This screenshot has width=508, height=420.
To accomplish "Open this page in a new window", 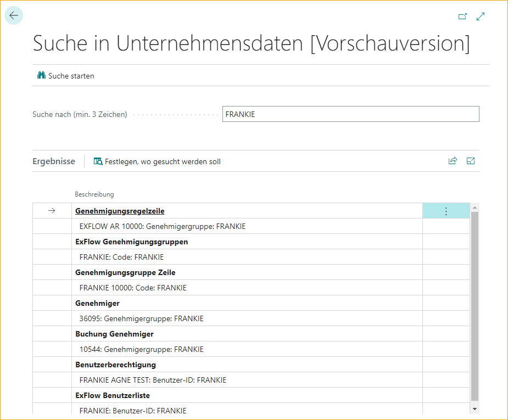I will [x=462, y=16].
